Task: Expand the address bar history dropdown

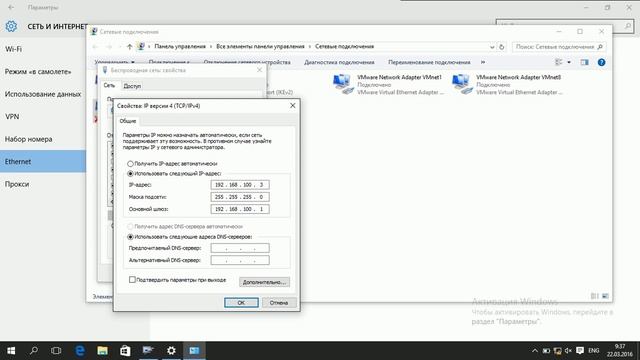Action: coord(492,47)
